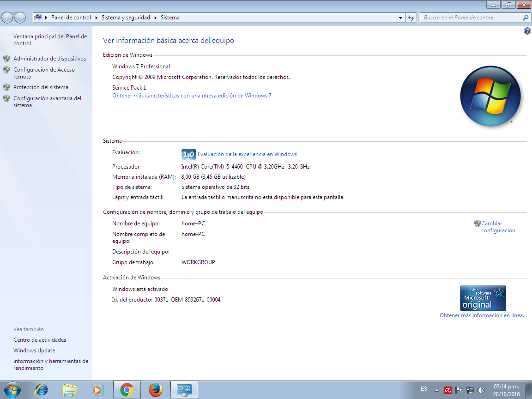This screenshot has height=399, width=532.
Task: Open Windows Update link
Action: [34, 351]
